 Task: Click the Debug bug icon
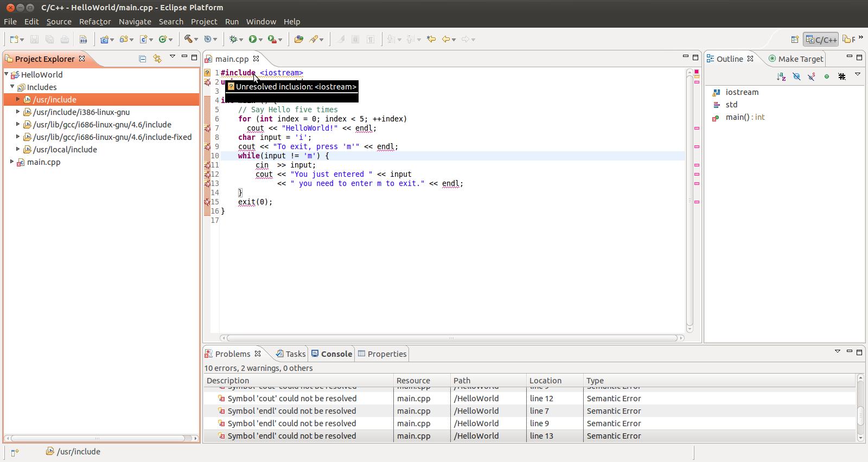click(x=234, y=39)
